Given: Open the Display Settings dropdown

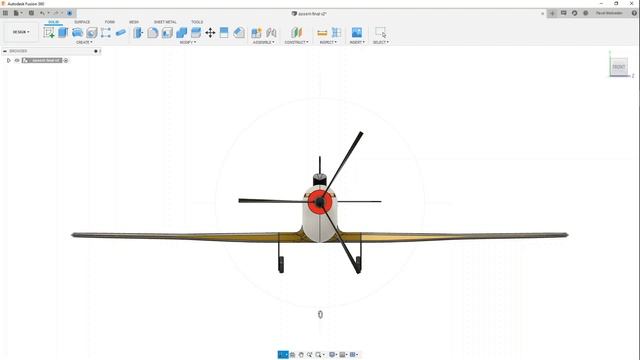Looking at the screenshot, I should coord(333,355).
